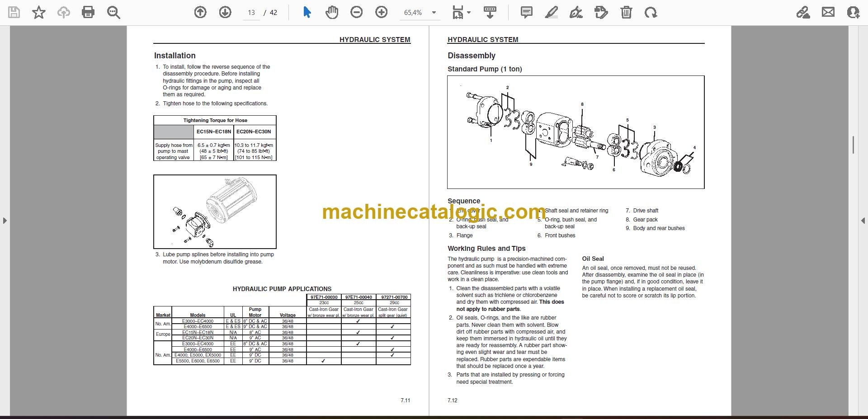Click the exploded pump diagram on page 7.12
The width and height of the screenshot is (868, 419).
[576, 132]
